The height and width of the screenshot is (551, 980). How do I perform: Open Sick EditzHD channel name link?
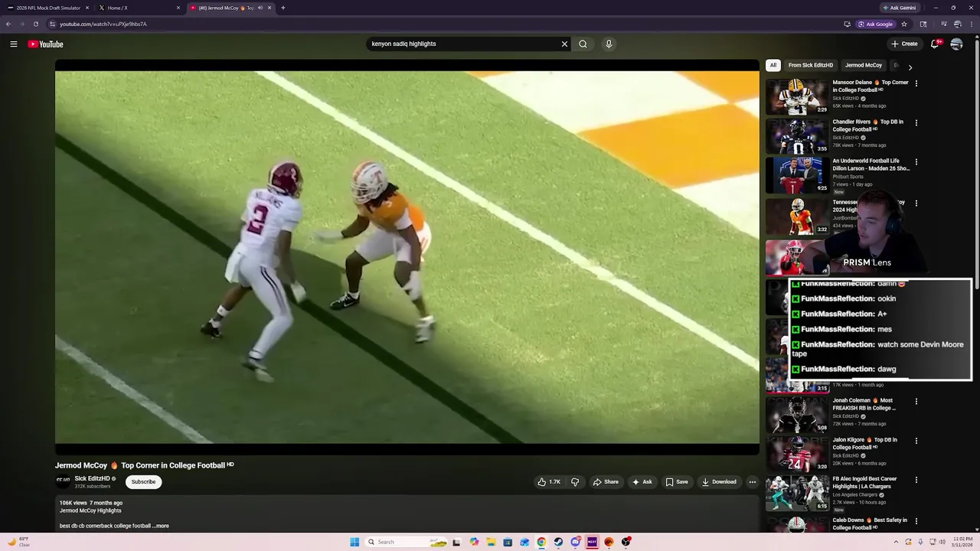[x=92, y=479]
